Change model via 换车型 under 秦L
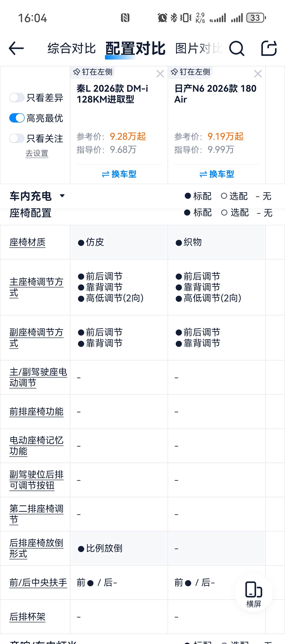285x644 pixels. pos(119,174)
